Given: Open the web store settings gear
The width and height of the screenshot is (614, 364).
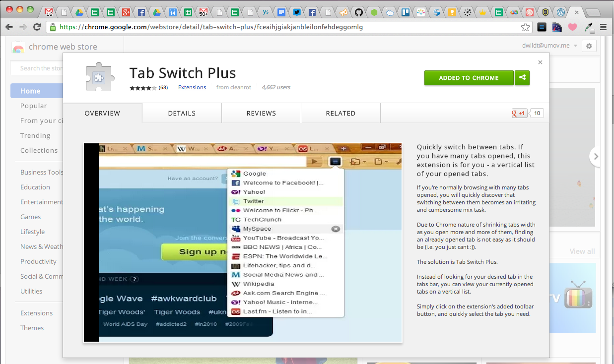Looking at the screenshot, I should 589,46.
